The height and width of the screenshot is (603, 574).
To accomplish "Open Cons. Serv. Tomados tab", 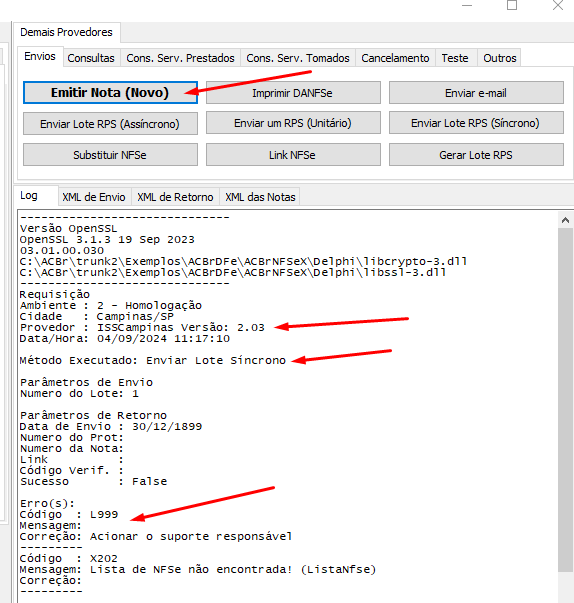I will 298,58.
